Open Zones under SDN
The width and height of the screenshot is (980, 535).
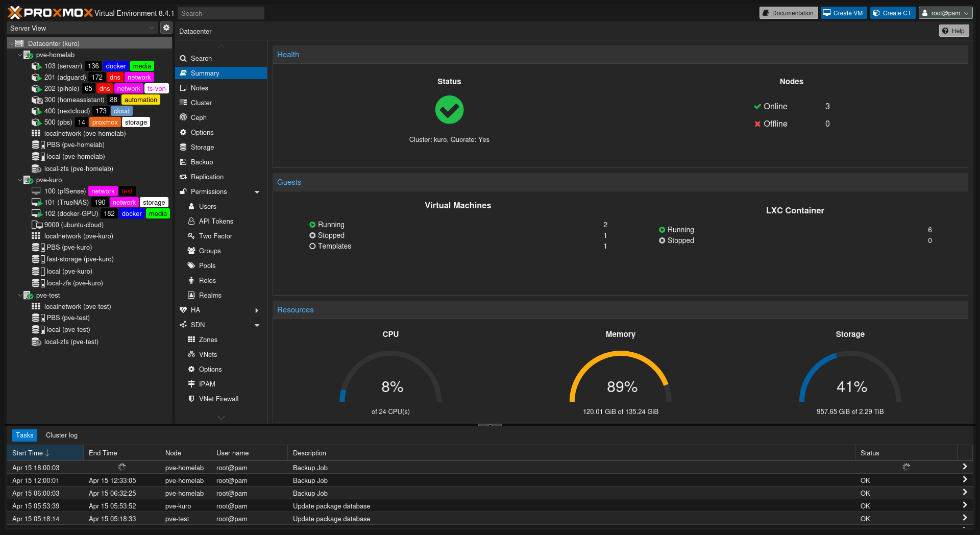click(x=208, y=339)
